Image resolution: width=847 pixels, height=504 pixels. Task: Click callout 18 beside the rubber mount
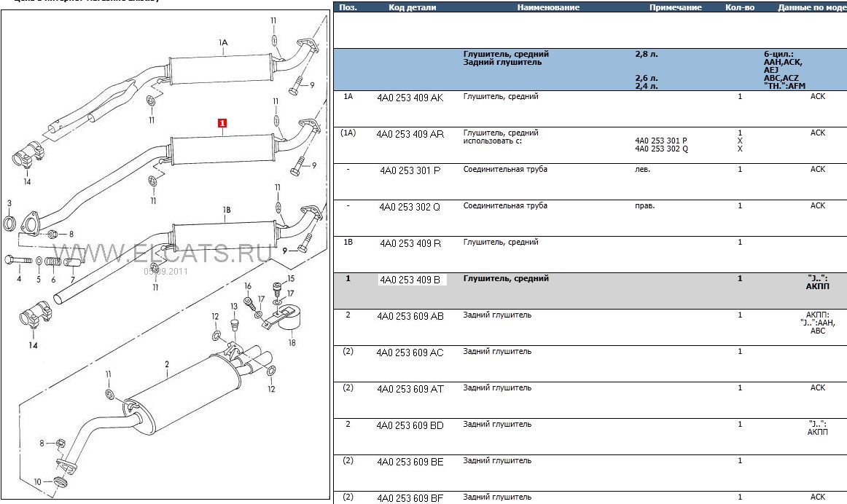292,342
